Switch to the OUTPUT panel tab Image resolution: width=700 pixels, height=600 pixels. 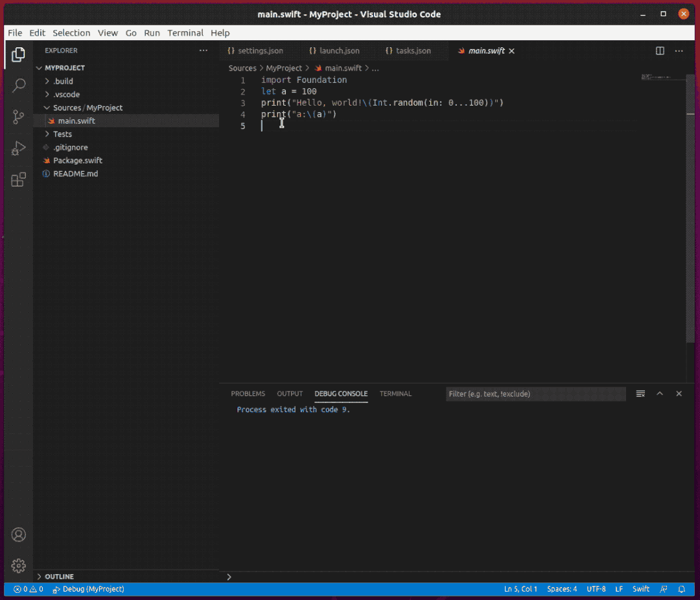289,394
